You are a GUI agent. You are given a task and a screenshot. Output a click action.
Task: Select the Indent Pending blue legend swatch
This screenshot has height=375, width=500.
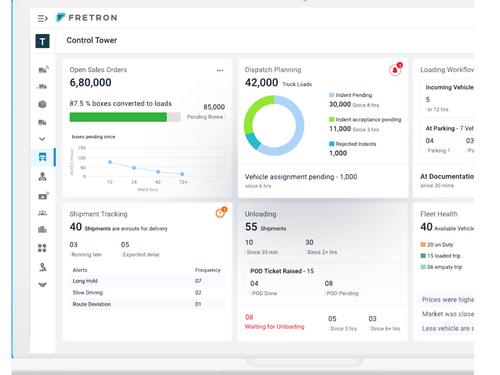[332, 95]
